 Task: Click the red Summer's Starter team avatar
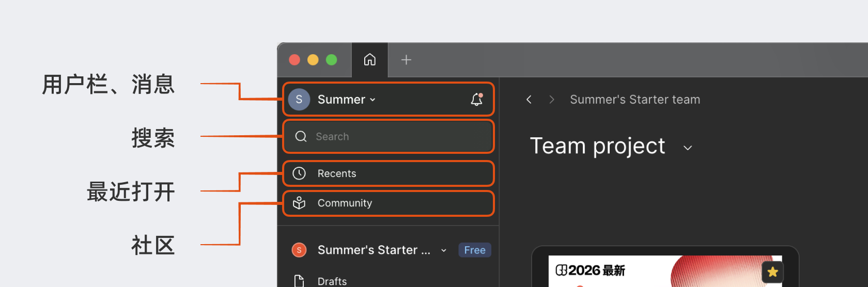(299, 250)
